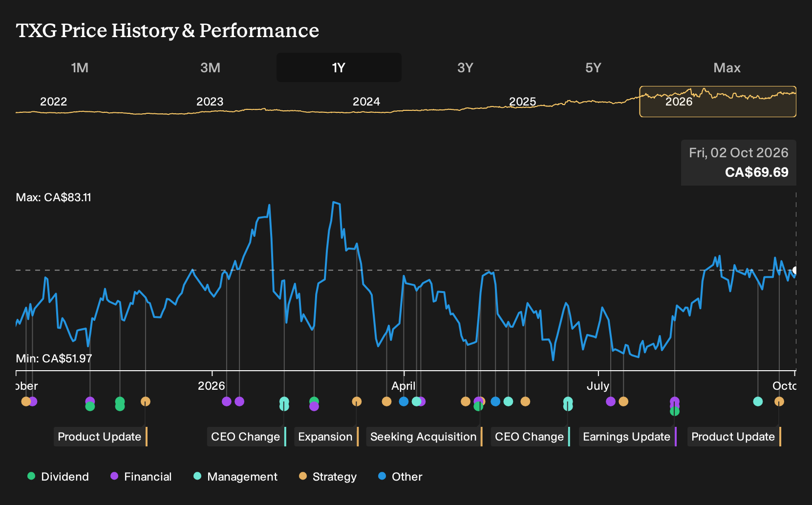Image resolution: width=812 pixels, height=505 pixels.
Task: Click the Max: CA$83.11 label
Action: (x=54, y=197)
